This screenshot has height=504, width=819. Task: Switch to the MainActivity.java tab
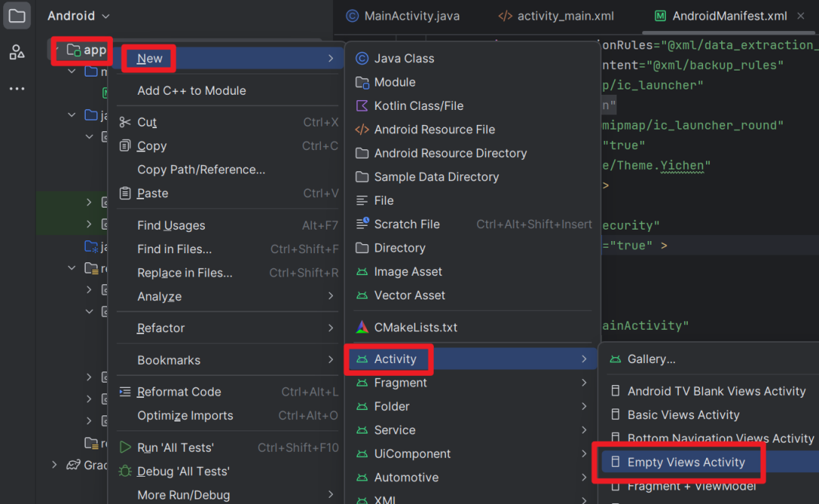(403, 16)
